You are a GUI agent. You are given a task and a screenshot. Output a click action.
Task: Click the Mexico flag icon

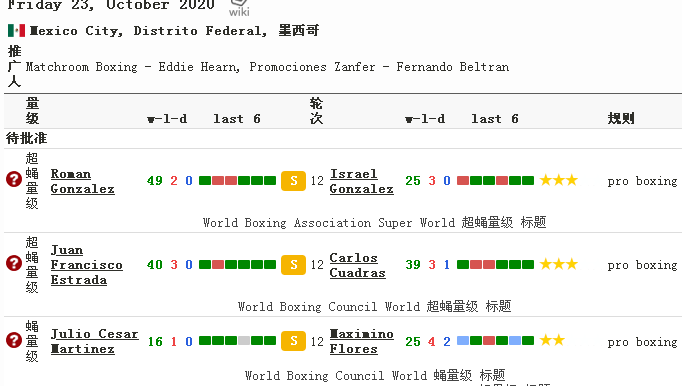17,30
